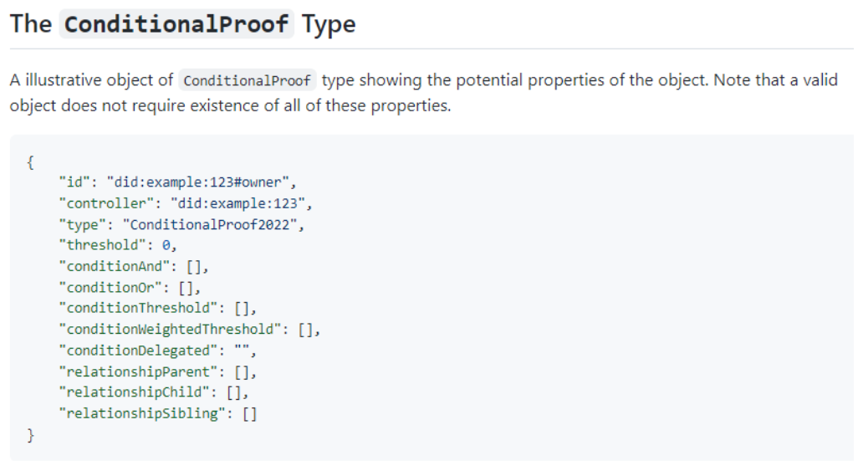Image resolution: width=868 pixels, height=471 pixels.
Task: Click the opening curly brace
Action: [30, 162]
